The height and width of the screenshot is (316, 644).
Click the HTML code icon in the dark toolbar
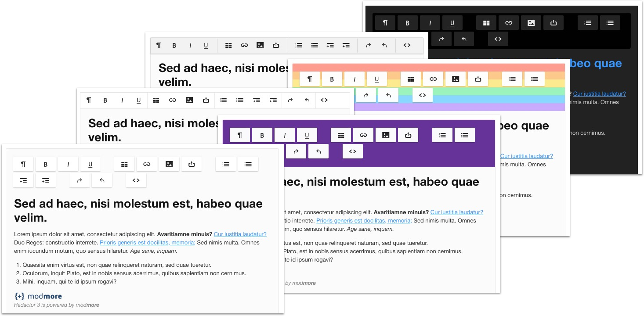498,39
